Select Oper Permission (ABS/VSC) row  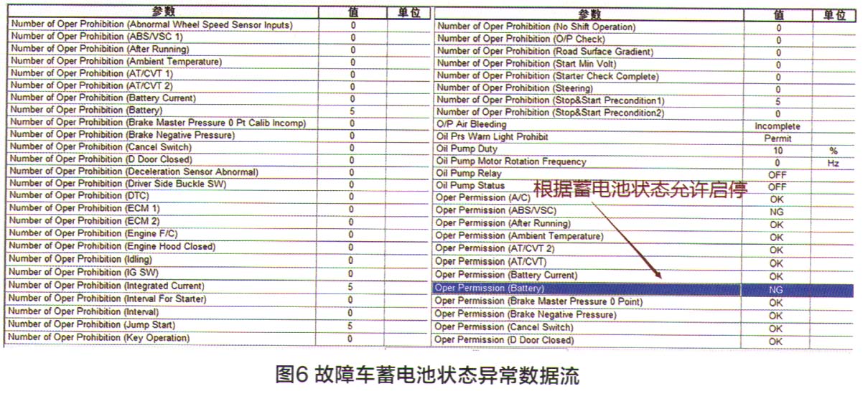click(x=644, y=211)
